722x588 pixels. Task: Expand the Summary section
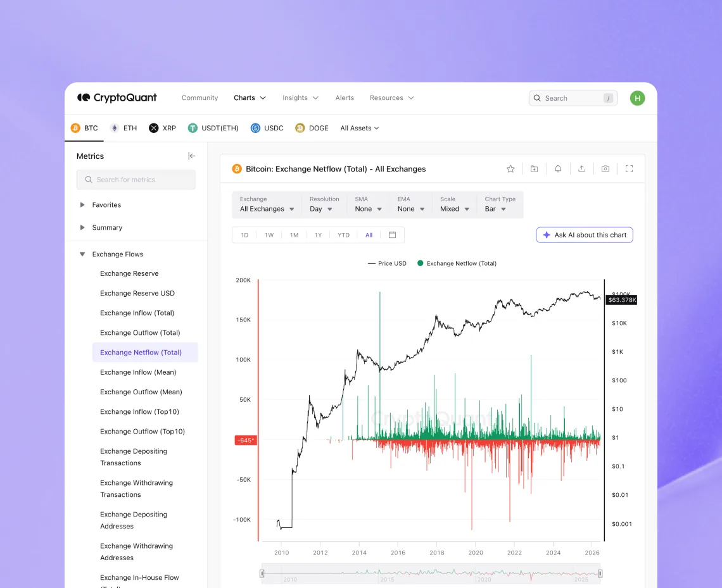tap(102, 227)
